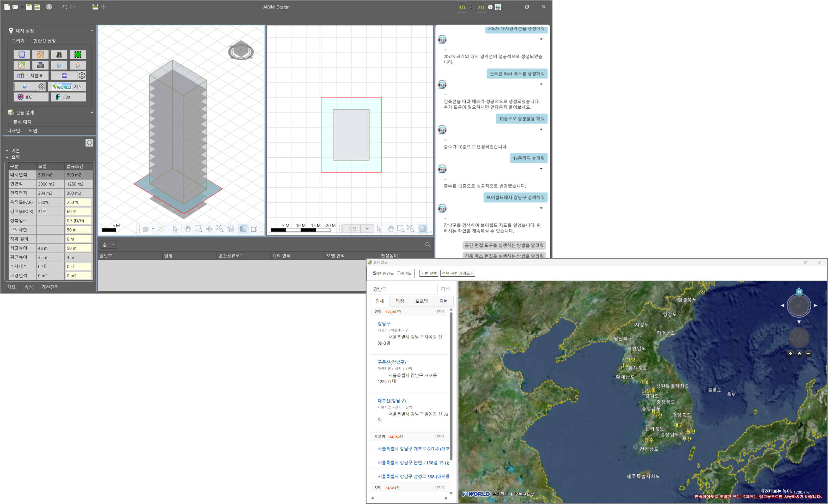Select the orbit tool in 3D view toolbar
828x504 pixels.
(209, 229)
